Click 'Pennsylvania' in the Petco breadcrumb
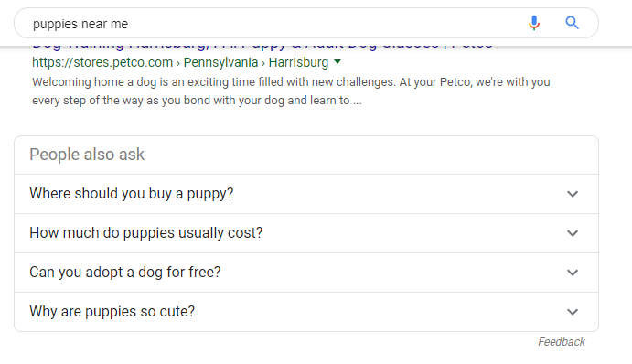This screenshot has width=632, height=364. pyautogui.click(x=220, y=62)
